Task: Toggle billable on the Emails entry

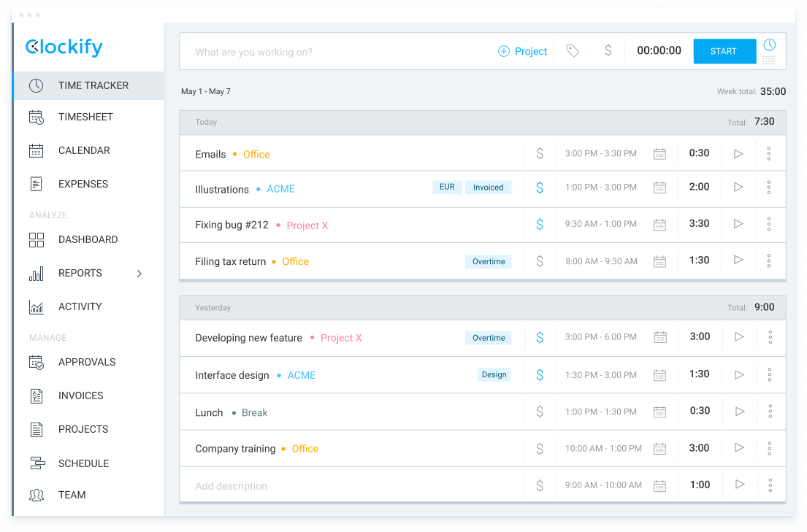Action: 540,153
